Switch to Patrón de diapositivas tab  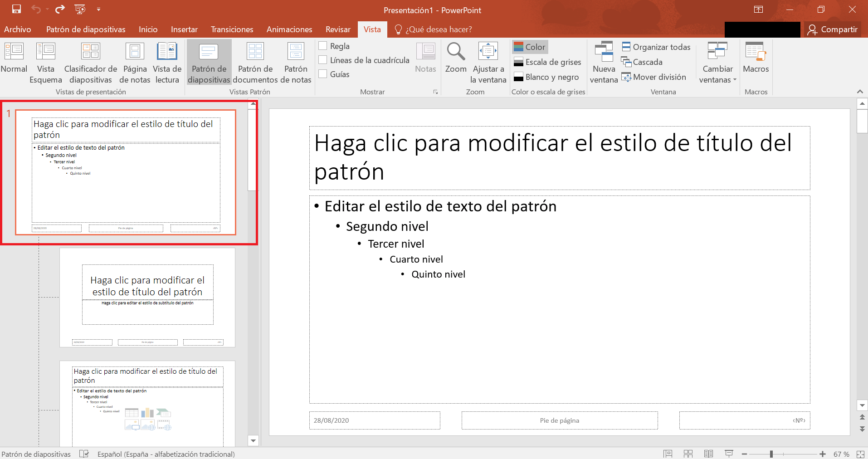tap(86, 29)
